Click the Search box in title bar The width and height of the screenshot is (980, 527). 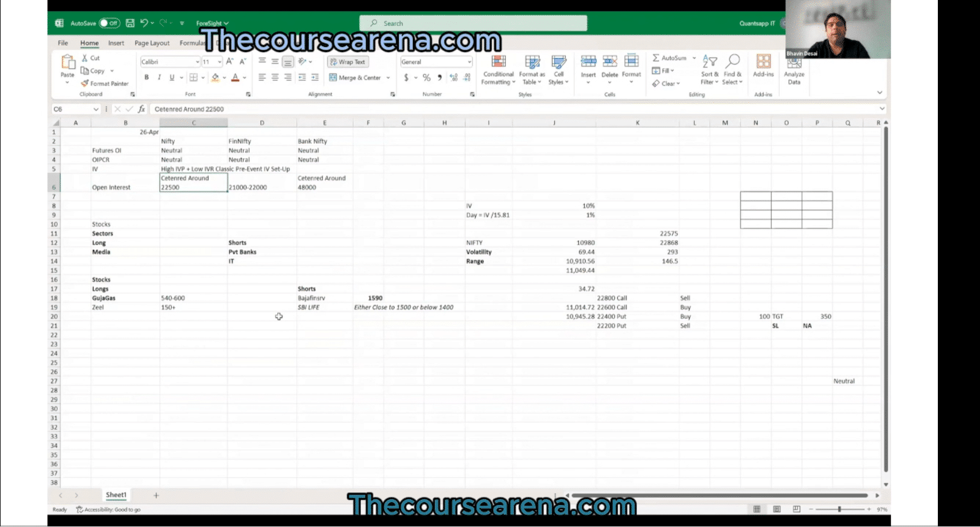[x=474, y=23]
